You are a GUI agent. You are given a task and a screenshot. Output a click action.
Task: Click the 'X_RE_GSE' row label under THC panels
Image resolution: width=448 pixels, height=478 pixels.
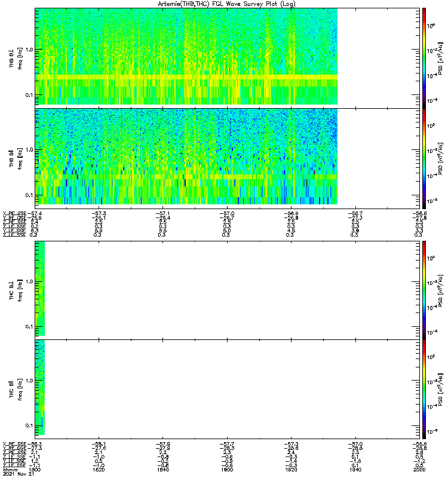[14, 444]
